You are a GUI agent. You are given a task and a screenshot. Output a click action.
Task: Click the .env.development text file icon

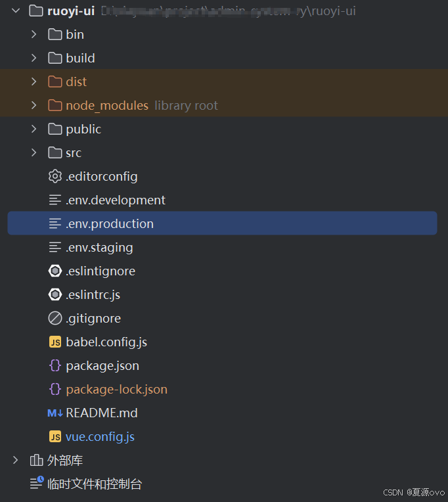[x=55, y=200]
